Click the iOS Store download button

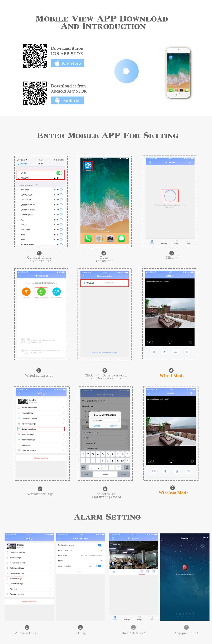click(67, 63)
